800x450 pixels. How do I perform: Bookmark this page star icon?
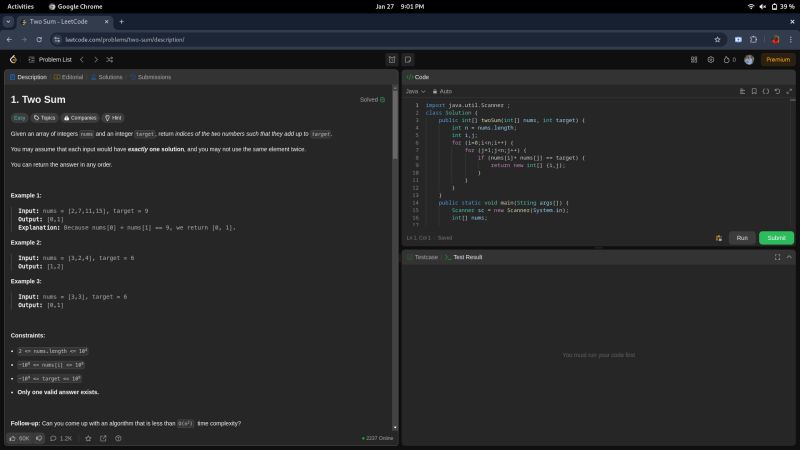717,40
